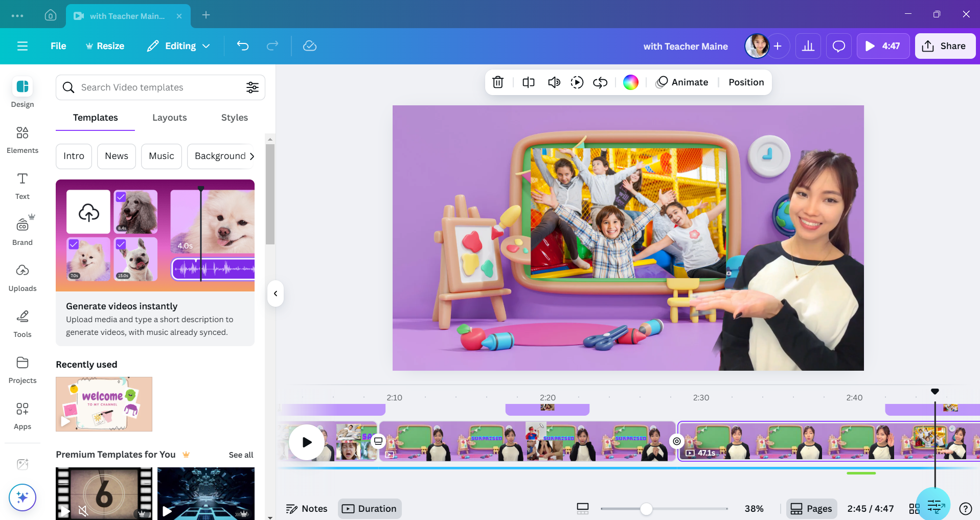Open the Brand panel
Viewport: 980px width, 520px height.
pyautogui.click(x=22, y=231)
